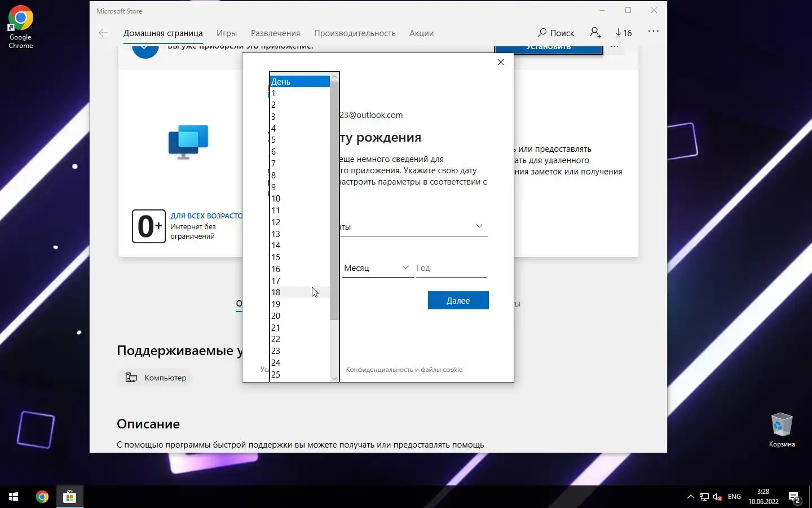The width and height of the screenshot is (812, 508).
Task: Pick day 20 from the list
Action: pos(299,316)
